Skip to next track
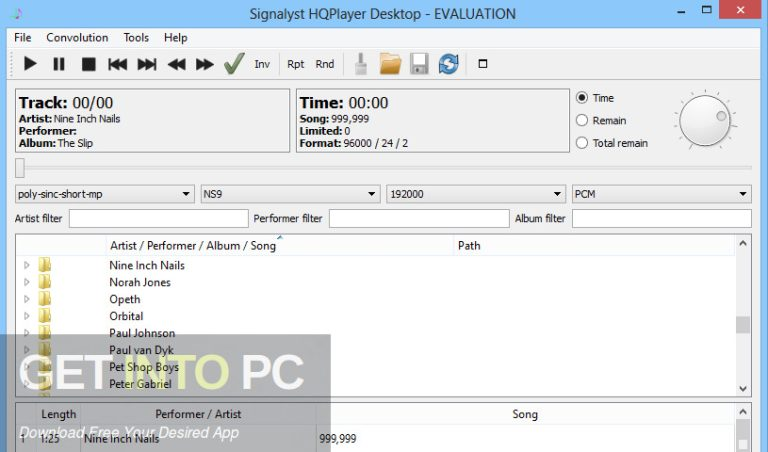 pyautogui.click(x=146, y=64)
